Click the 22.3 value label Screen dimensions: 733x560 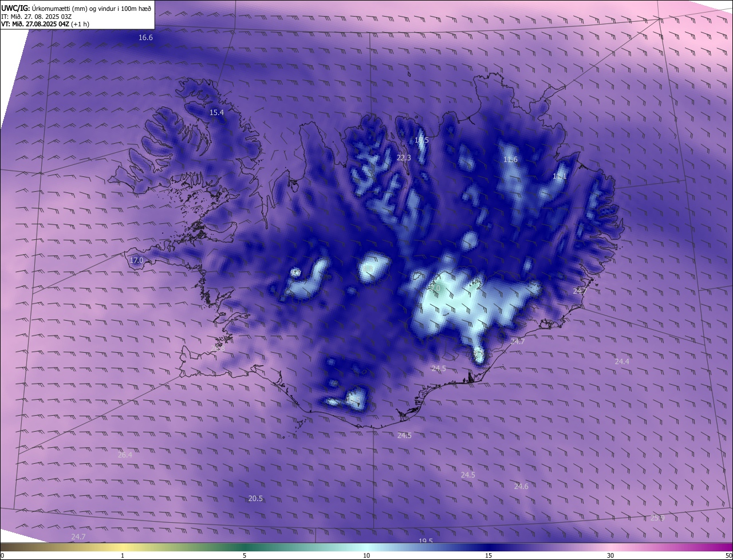coord(404,157)
